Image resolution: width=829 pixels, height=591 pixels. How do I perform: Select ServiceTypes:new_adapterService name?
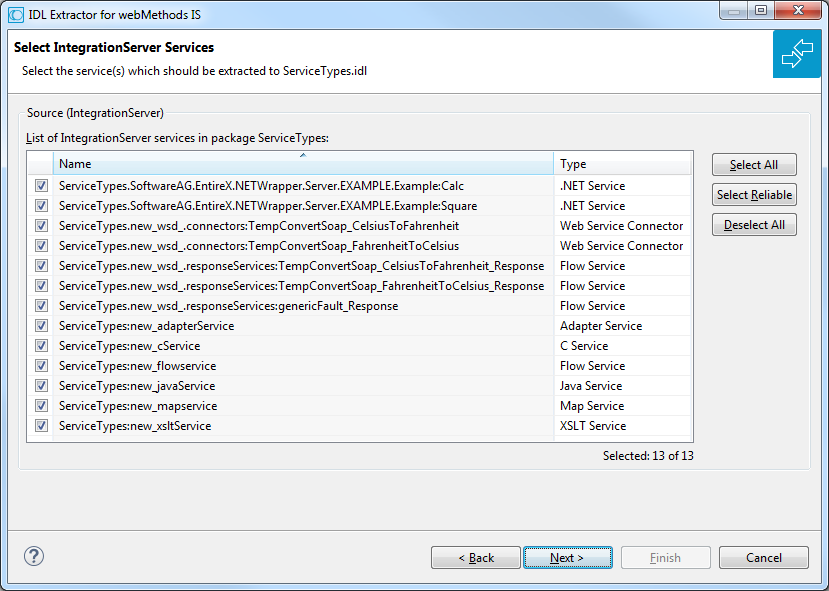tap(146, 326)
